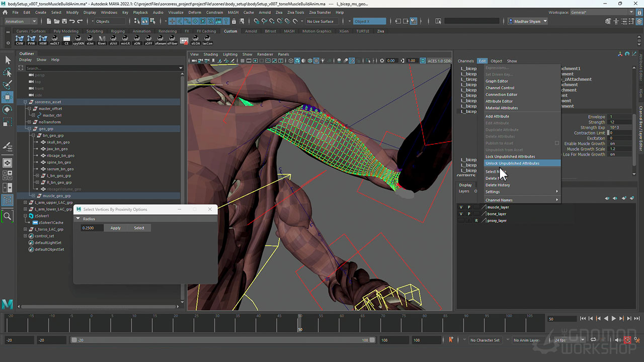The width and height of the screenshot is (644, 362).
Task: Run the zON shelf script
Action: click(x=137, y=40)
